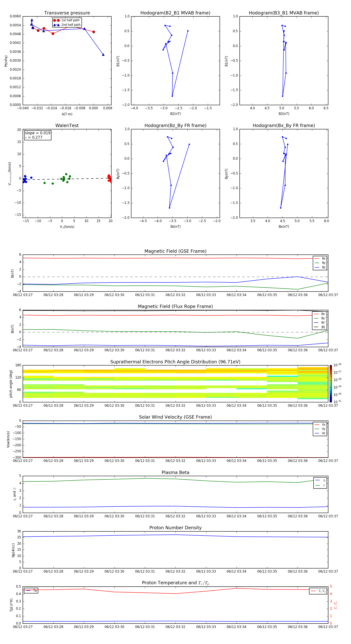The width and height of the screenshot is (351, 644).
Task: Click the Vz legend entry
Action: pyautogui.click(x=320, y=433)
